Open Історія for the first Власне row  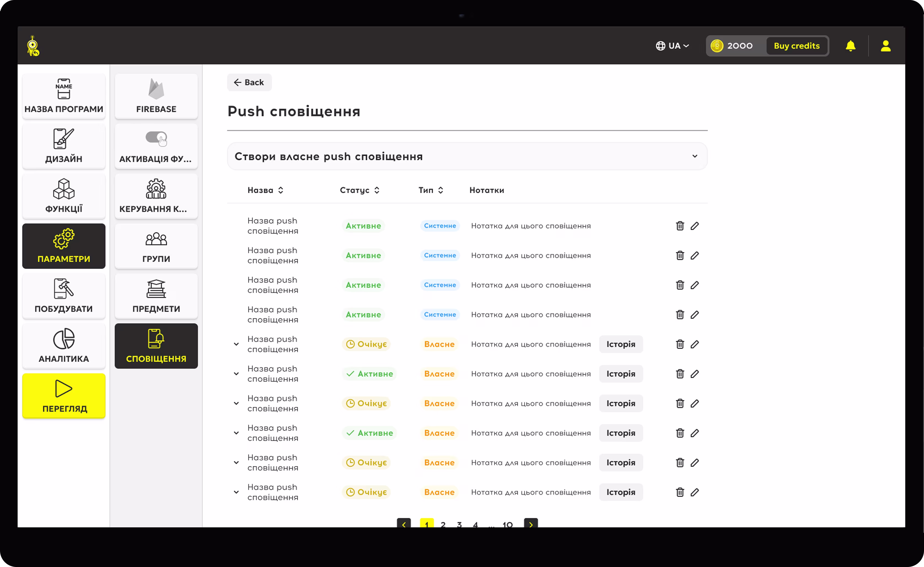(621, 344)
